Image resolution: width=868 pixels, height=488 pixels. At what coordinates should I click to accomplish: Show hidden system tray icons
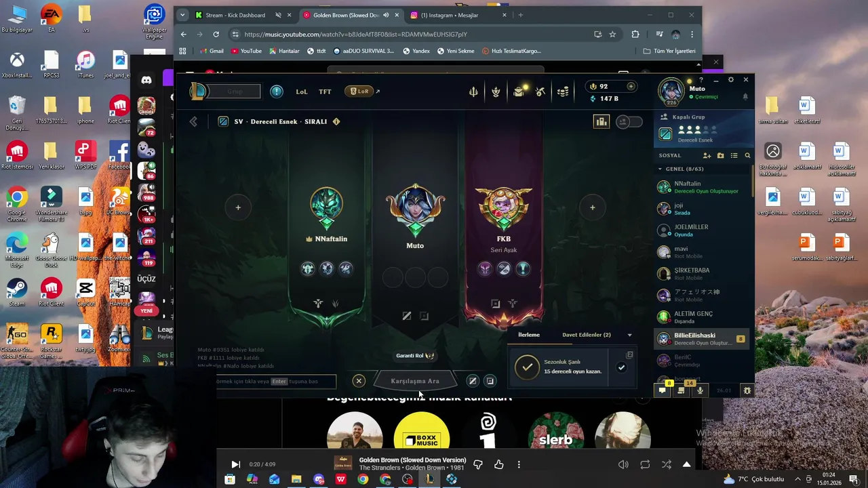tap(798, 479)
